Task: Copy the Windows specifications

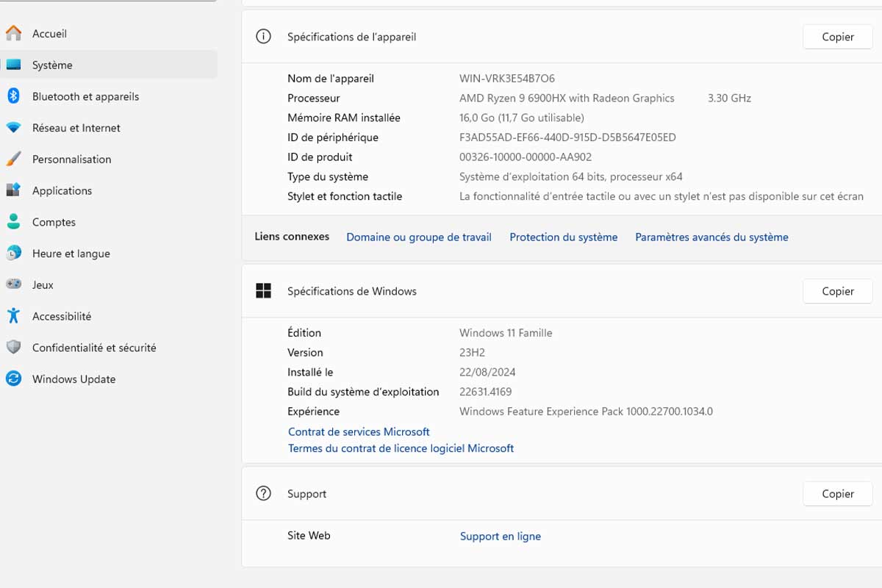Action: [837, 291]
